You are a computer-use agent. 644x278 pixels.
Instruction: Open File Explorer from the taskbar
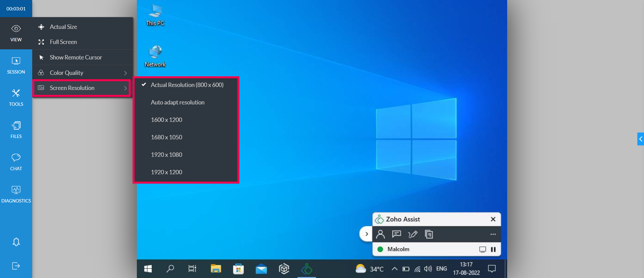click(x=216, y=269)
